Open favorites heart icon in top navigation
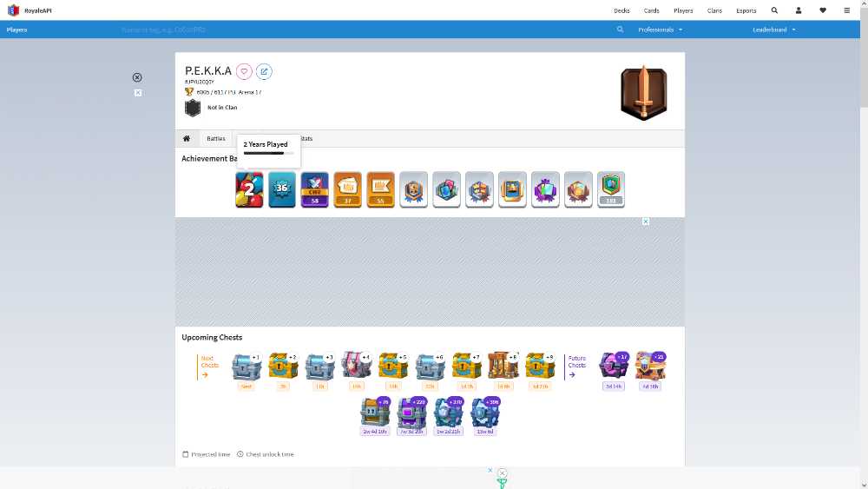Viewport: 868px width, 489px height. click(823, 10)
